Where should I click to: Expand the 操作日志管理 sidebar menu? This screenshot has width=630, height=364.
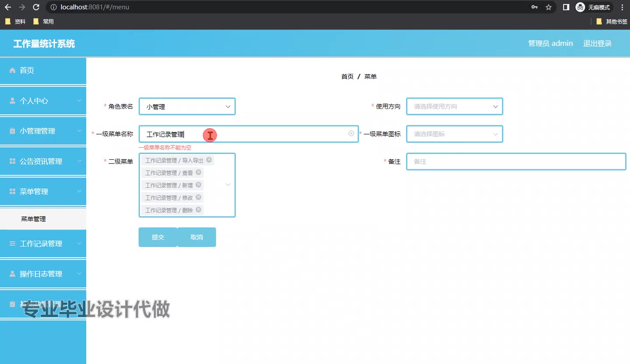click(x=43, y=273)
